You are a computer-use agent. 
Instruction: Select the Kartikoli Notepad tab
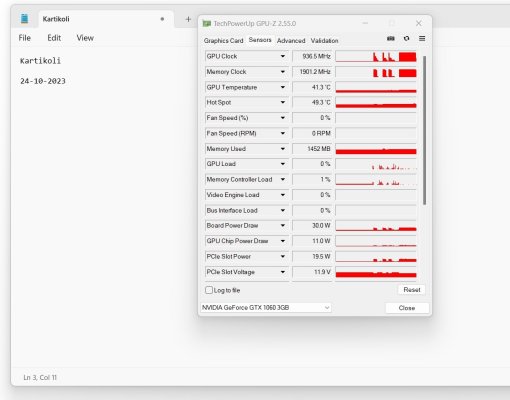(x=106, y=19)
